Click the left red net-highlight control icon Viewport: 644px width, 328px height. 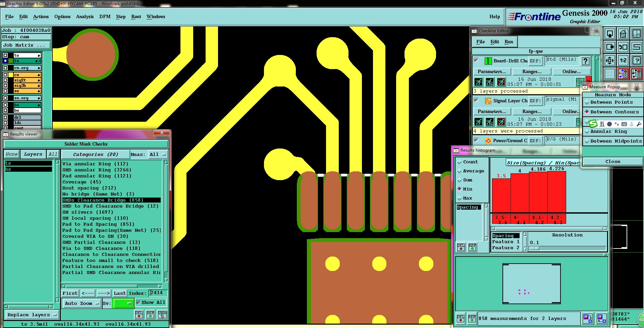pyautogui.click(x=623, y=74)
